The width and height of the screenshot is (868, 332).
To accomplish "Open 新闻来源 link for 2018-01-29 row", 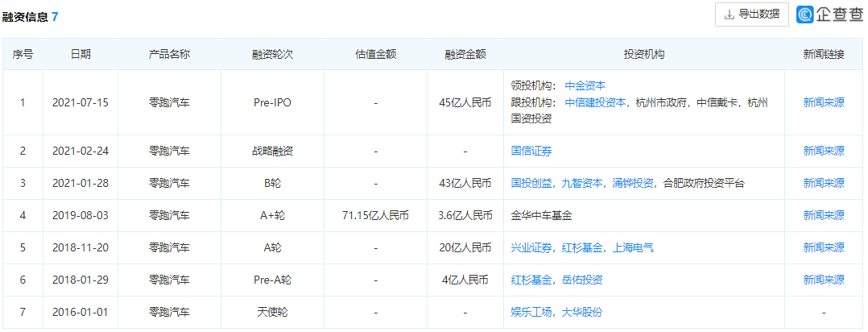I will pyautogui.click(x=824, y=280).
